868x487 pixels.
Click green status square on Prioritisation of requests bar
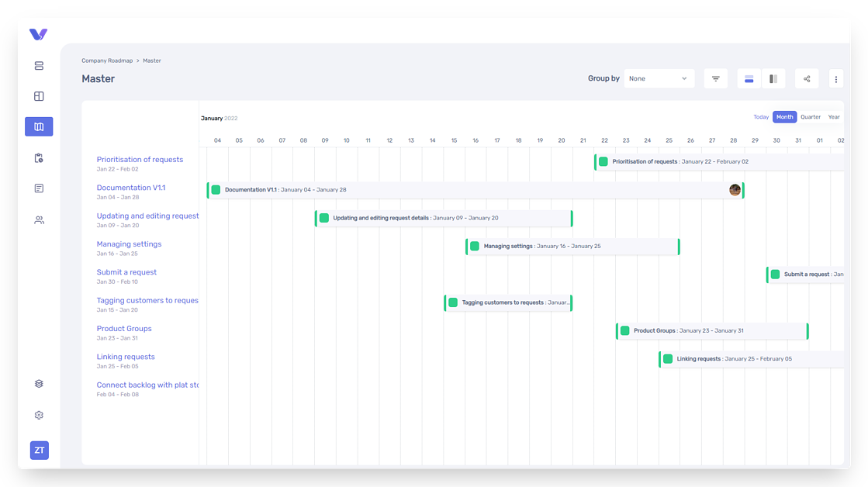[603, 161]
